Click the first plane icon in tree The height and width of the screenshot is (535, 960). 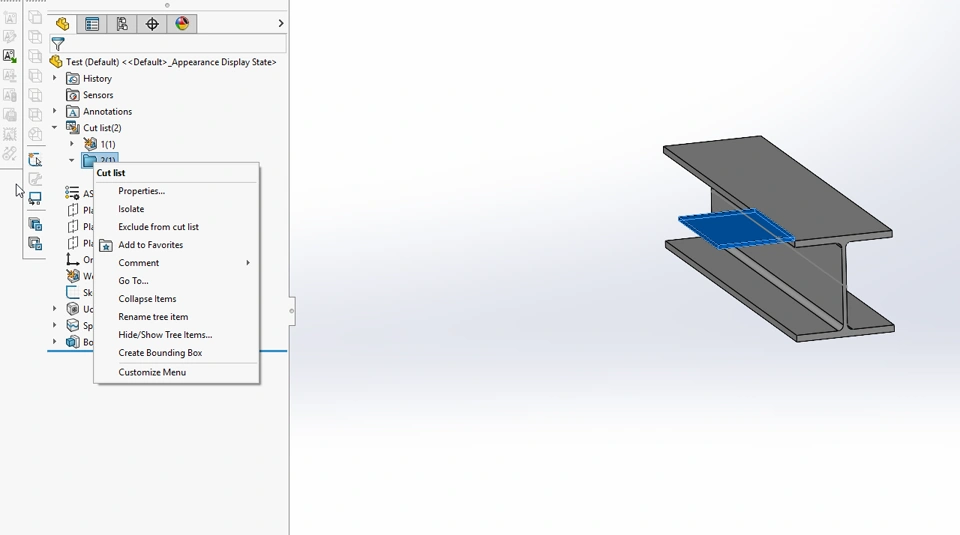72,210
